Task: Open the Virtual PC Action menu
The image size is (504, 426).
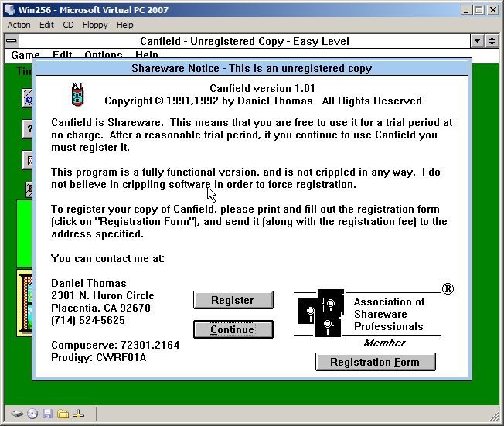Action: pos(19,25)
